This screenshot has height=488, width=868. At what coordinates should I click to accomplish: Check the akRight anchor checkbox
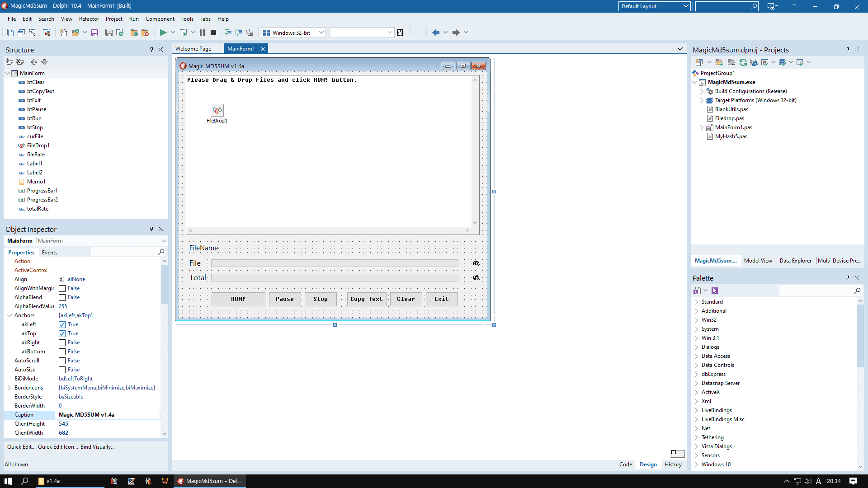tap(62, 343)
